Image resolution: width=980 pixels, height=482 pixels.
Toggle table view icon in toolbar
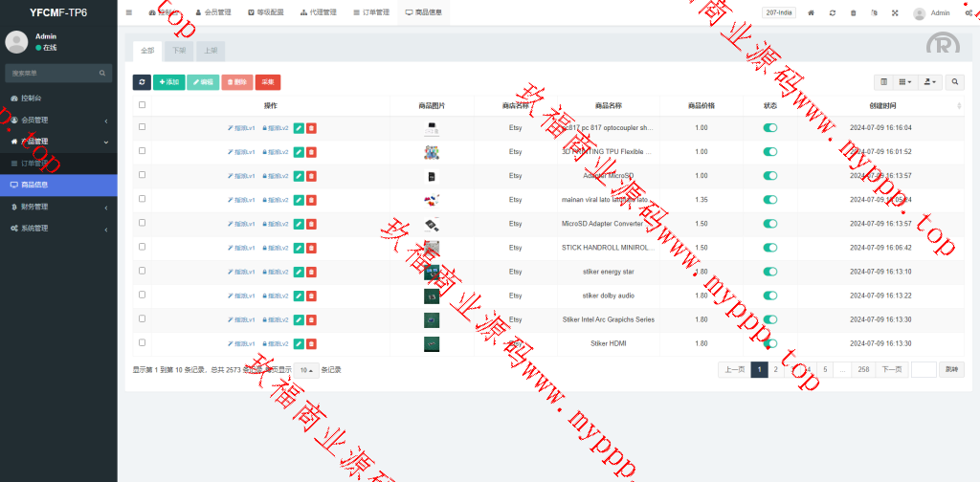tap(884, 82)
